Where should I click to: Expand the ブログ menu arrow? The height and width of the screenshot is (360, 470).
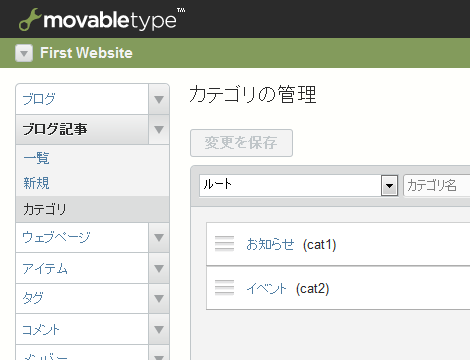159,99
